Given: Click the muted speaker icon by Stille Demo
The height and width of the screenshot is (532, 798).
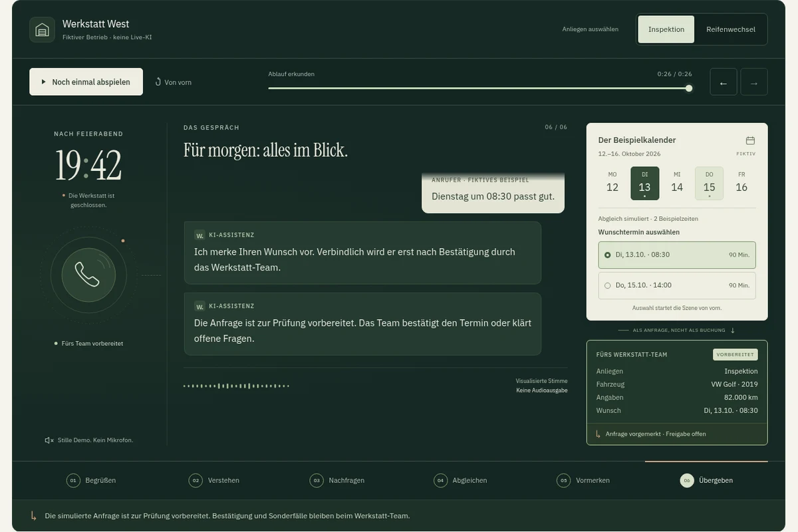Looking at the screenshot, I should (x=49, y=440).
